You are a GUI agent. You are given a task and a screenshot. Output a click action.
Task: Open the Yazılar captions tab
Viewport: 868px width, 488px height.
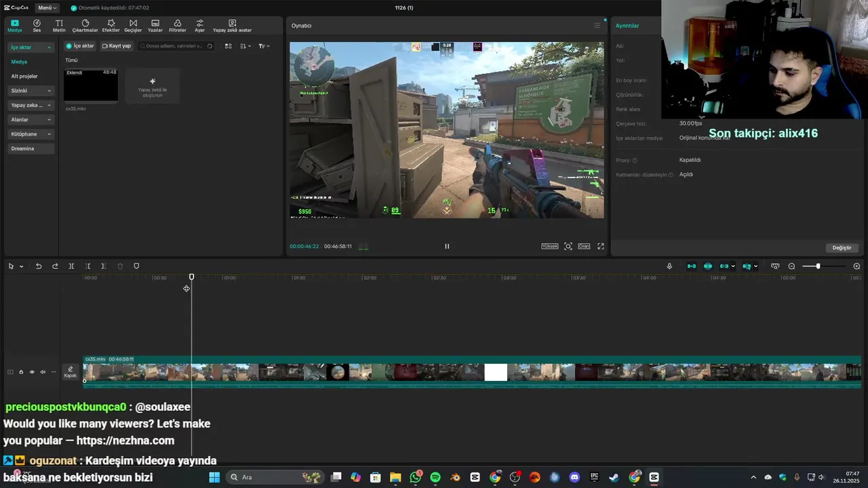[x=155, y=26]
